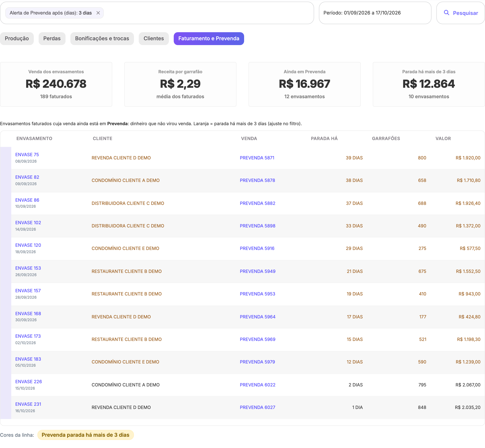485x448 pixels.
Task: Remove the Alerta de Prevenda filter chip
Action: click(98, 13)
